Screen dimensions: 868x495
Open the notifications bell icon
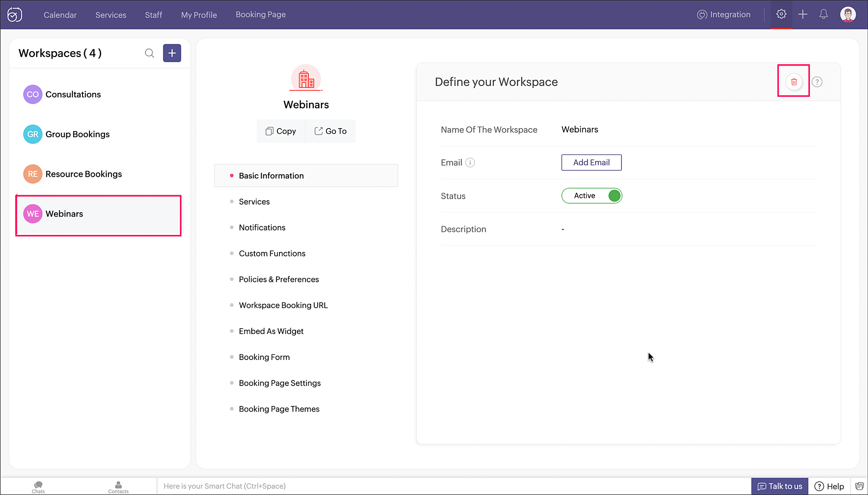click(823, 14)
